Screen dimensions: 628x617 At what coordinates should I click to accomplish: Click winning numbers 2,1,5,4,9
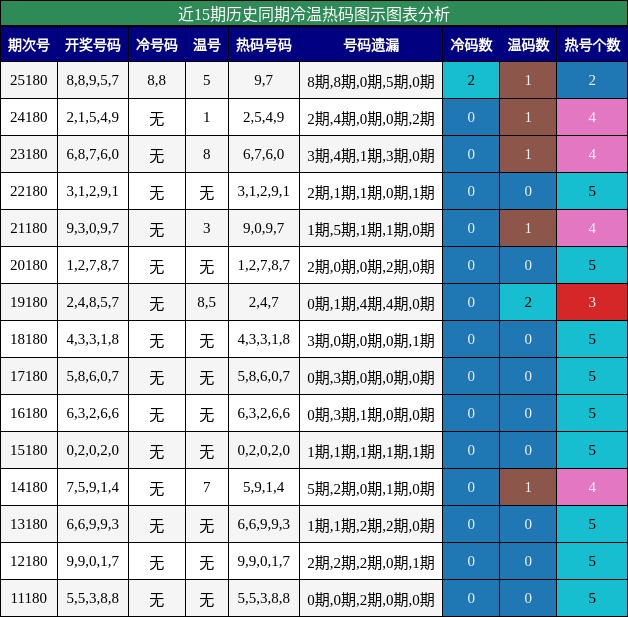click(x=93, y=117)
